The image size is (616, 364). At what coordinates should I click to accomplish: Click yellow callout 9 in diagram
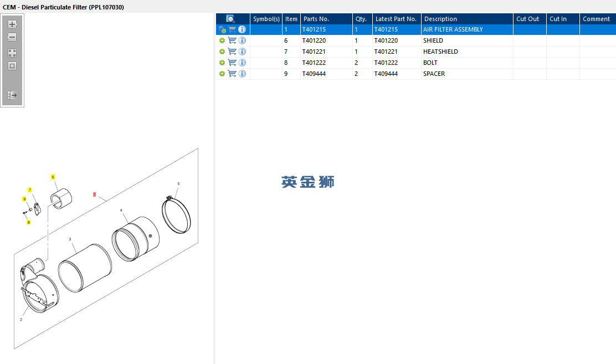tap(24, 199)
